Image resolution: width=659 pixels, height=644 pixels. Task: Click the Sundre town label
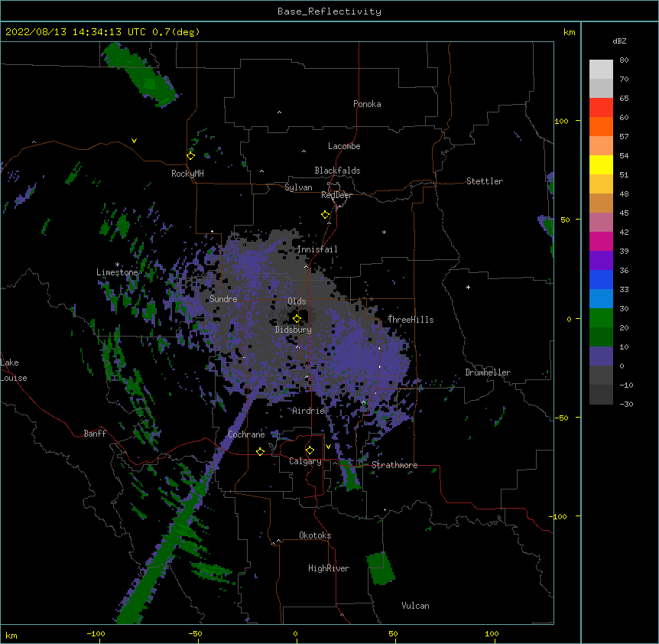[223, 299]
